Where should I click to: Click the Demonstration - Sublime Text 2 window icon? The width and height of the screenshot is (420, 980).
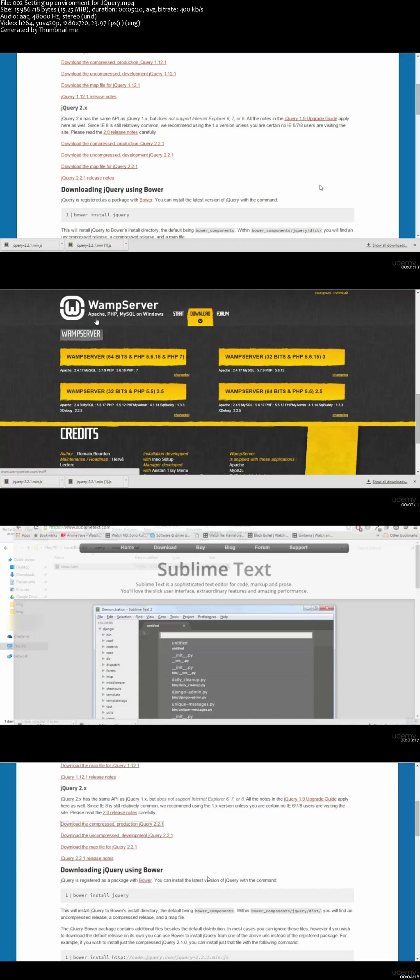(x=98, y=609)
